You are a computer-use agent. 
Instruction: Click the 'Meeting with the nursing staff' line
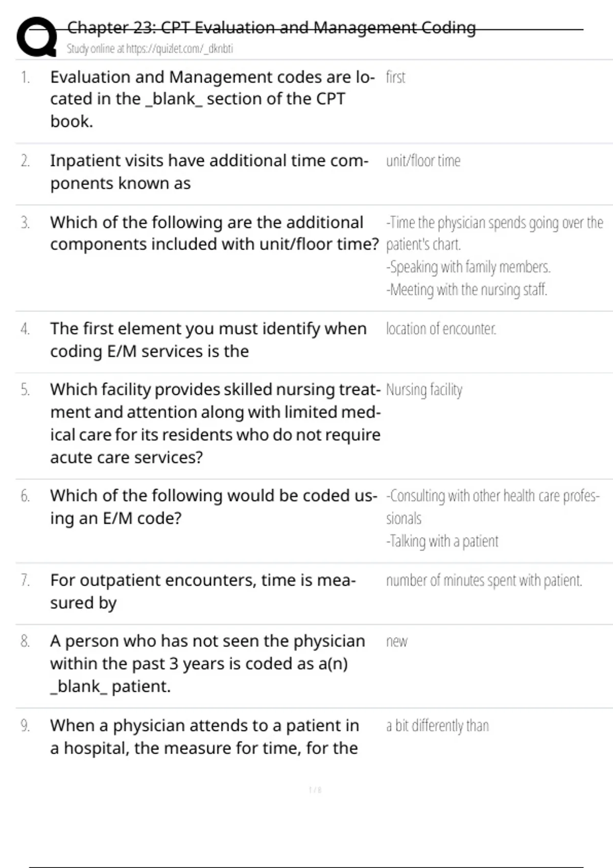click(467, 290)
